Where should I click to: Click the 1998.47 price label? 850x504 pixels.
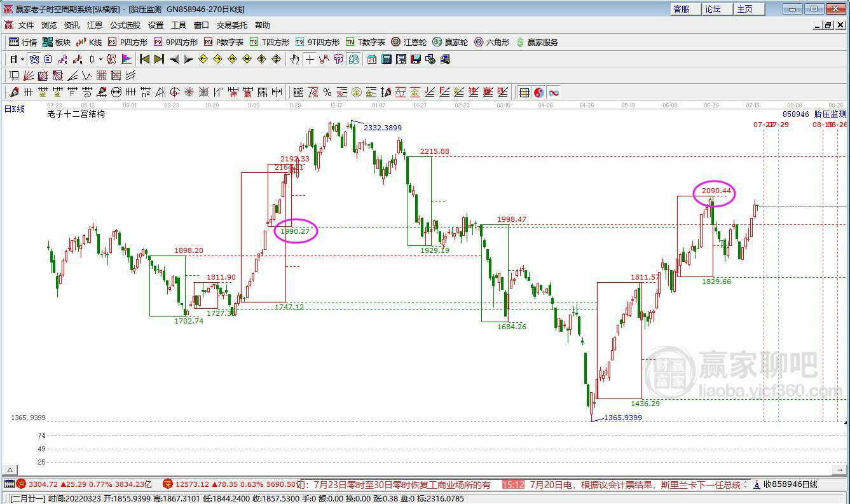pos(512,219)
